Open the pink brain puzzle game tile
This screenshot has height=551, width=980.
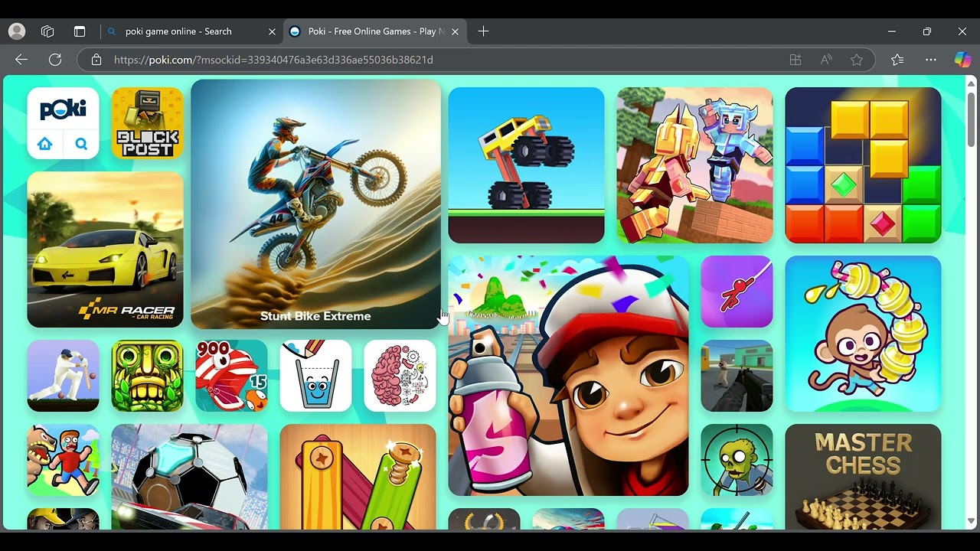click(x=400, y=376)
